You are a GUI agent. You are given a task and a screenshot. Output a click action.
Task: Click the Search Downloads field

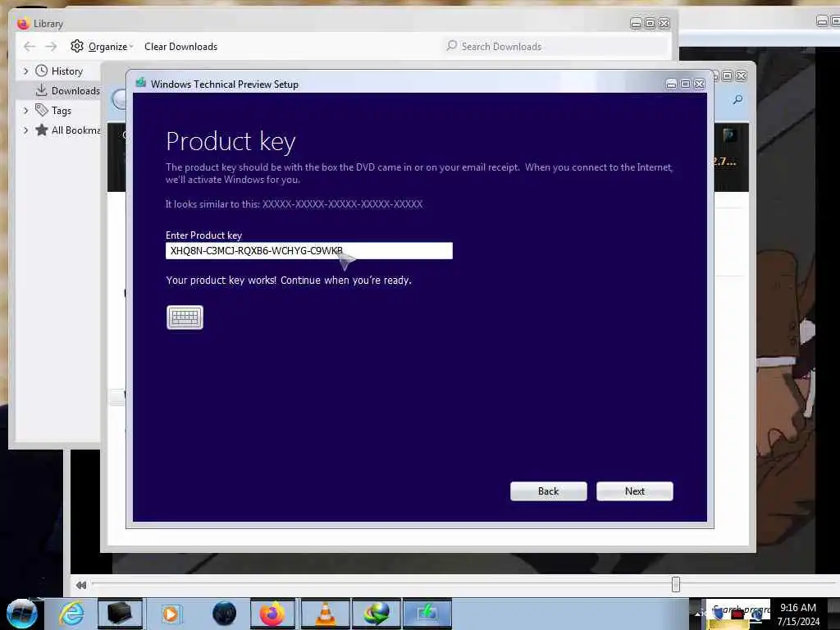(555, 47)
